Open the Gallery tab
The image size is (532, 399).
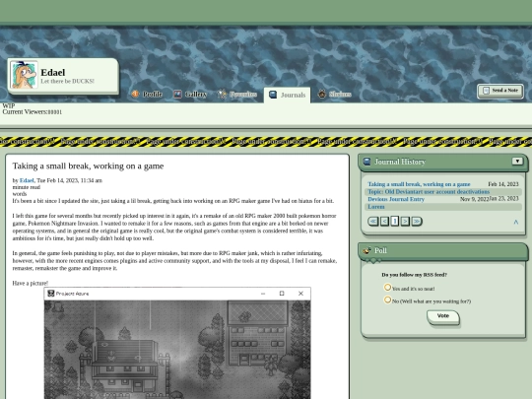pos(190,94)
